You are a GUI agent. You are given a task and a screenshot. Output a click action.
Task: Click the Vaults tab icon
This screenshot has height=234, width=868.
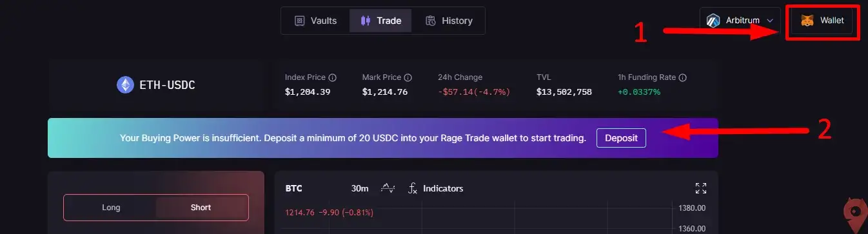click(299, 21)
